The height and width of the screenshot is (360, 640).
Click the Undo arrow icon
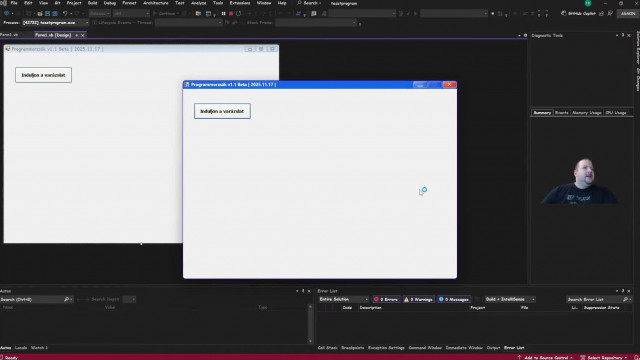65,13
